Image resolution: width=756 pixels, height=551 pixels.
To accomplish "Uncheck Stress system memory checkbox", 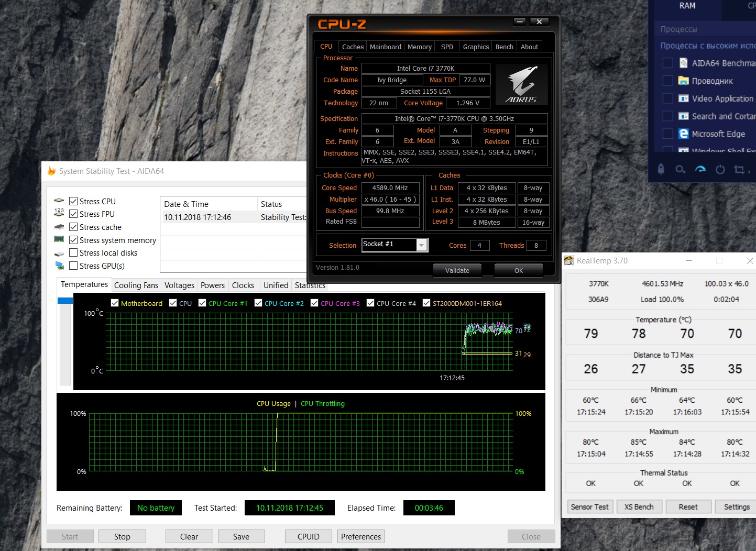I will [73, 240].
